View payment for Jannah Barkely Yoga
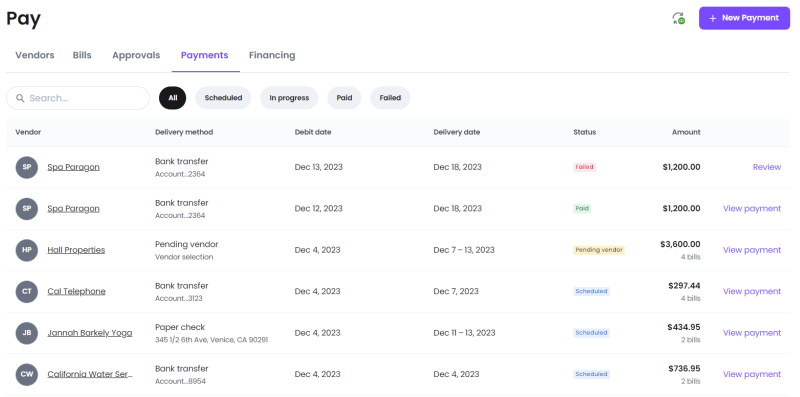 coord(752,333)
